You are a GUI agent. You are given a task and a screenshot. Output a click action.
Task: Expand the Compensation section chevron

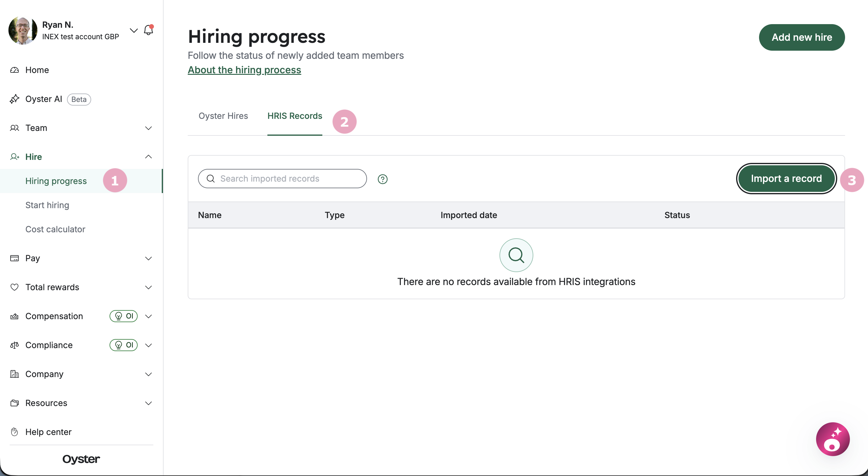point(148,316)
